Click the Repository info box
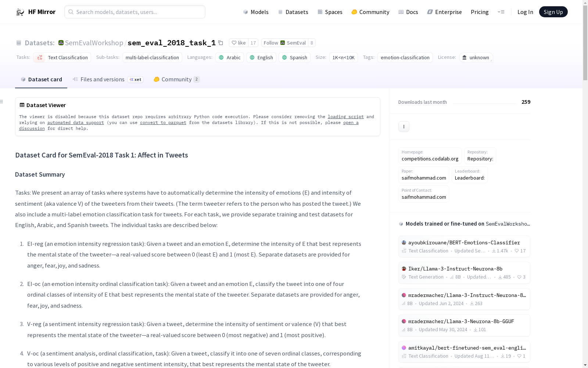This screenshot has height=368, width=588. point(480,156)
